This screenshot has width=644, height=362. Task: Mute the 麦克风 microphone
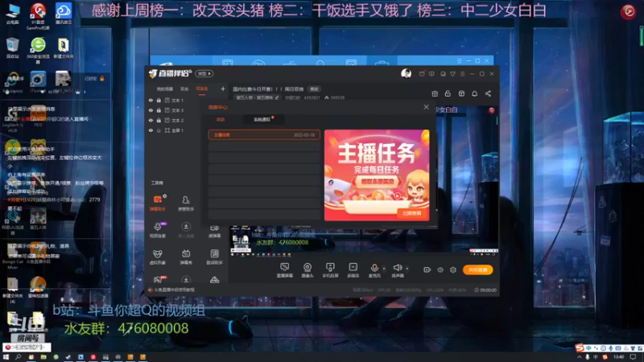tap(374, 270)
